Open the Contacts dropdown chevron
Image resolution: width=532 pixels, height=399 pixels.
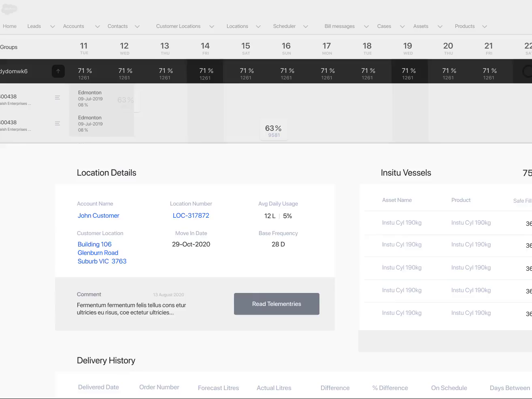click(138, 26)
